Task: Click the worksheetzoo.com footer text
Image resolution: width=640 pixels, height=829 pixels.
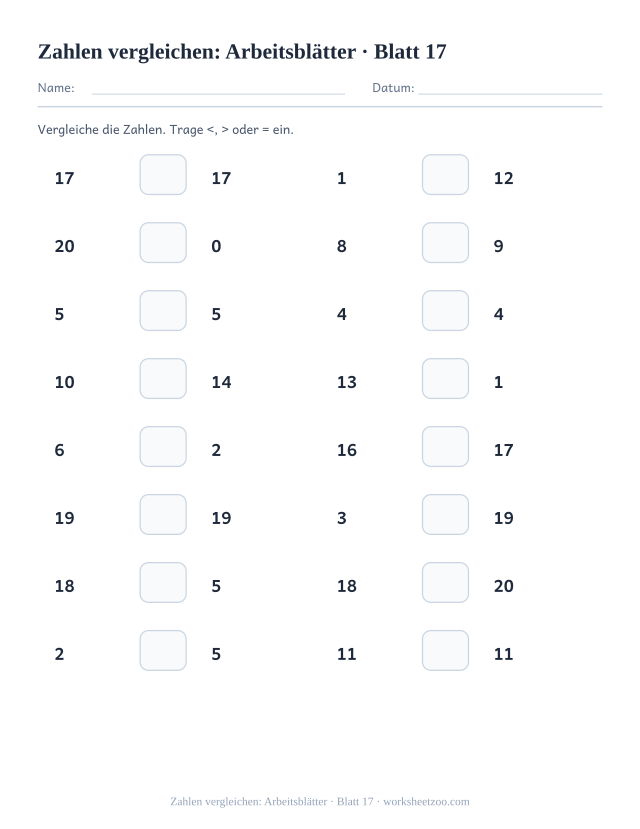Action: 426,802
